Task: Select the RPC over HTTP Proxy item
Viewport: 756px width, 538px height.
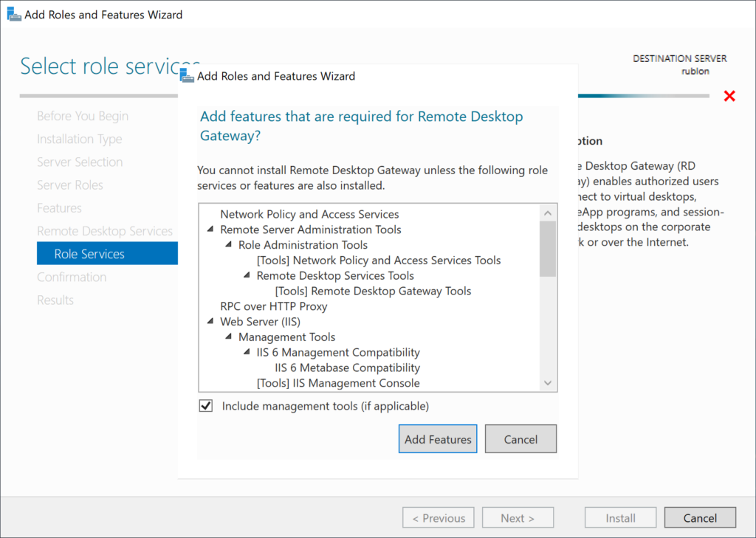Action: coord(273,306)
